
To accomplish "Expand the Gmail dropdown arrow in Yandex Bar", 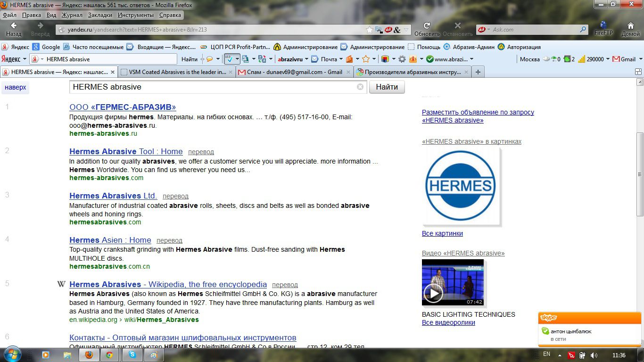I will (x=640, y=59).
